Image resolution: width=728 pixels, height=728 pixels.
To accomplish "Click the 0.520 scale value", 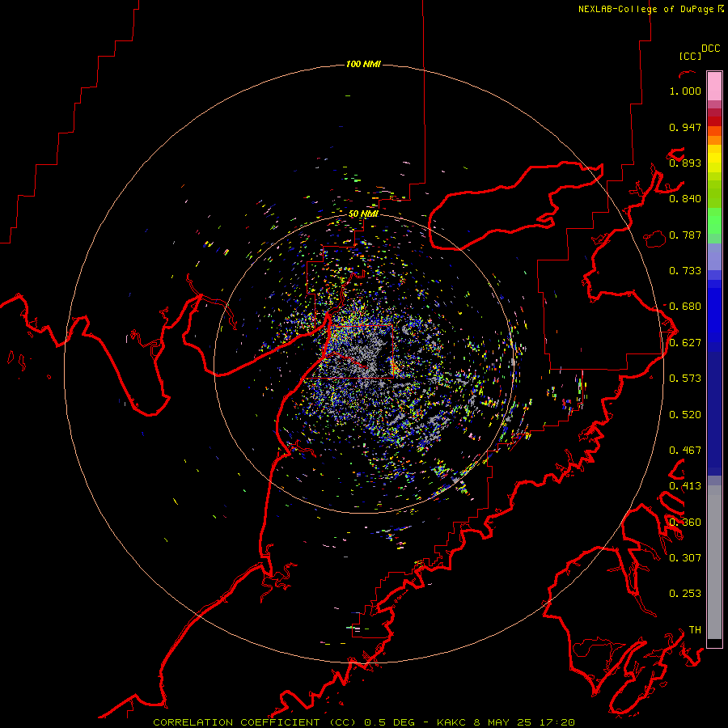I will pyautogui.click(x=685, y=415).
